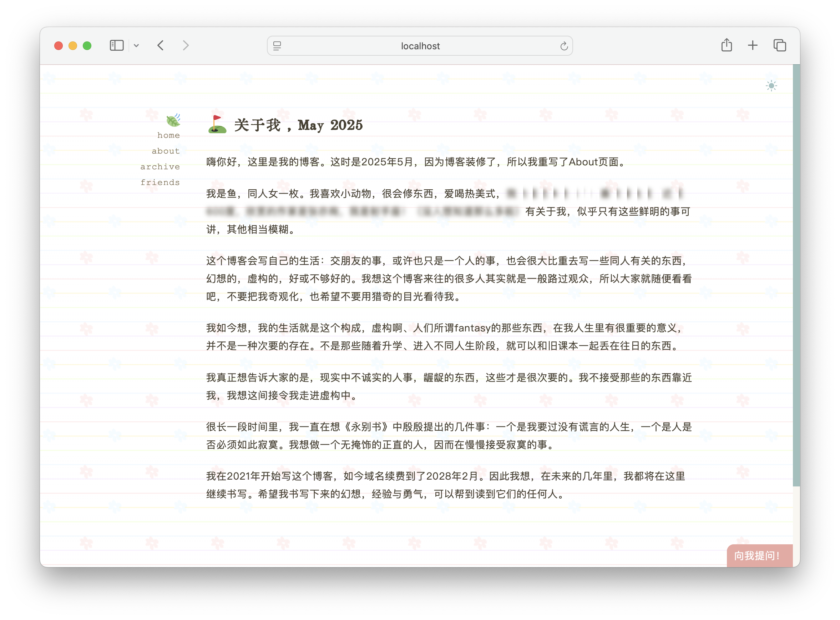Go back to previous page
The width and height of the screenshot is (840, 620).
[161, 46]
